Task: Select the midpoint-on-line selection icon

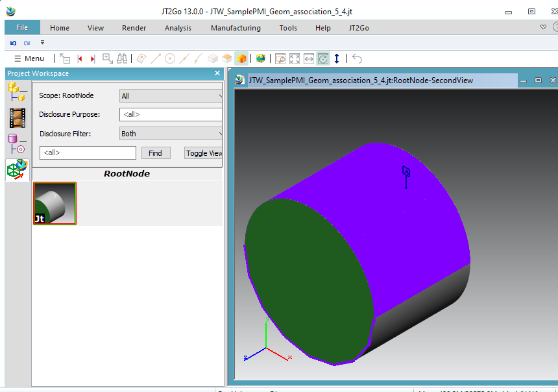Action: (x=184, y=59)
